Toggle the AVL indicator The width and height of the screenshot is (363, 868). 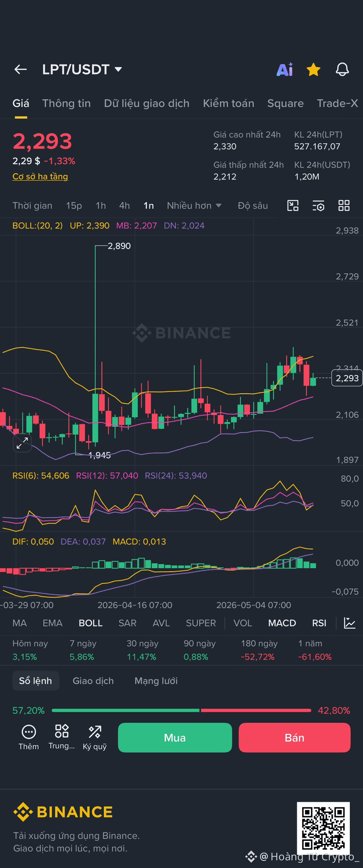click(161, 623)
